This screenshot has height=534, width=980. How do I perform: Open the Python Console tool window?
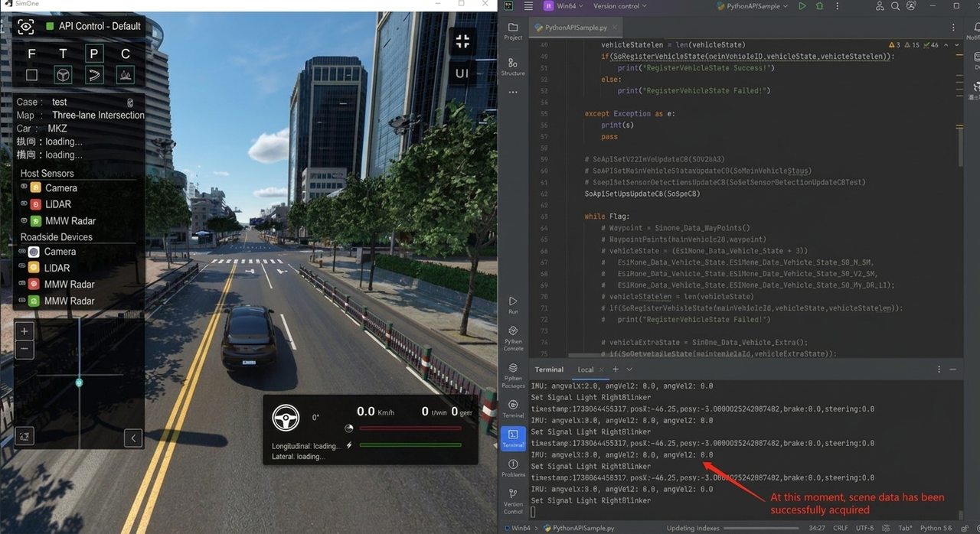pos(513,339)
